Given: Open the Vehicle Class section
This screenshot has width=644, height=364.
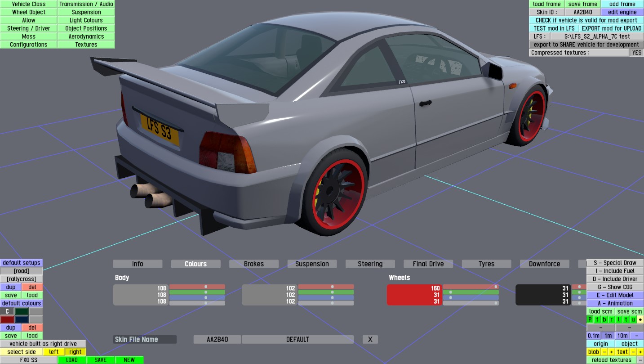Looking at the screenshot, I should [x=29, y=4].
